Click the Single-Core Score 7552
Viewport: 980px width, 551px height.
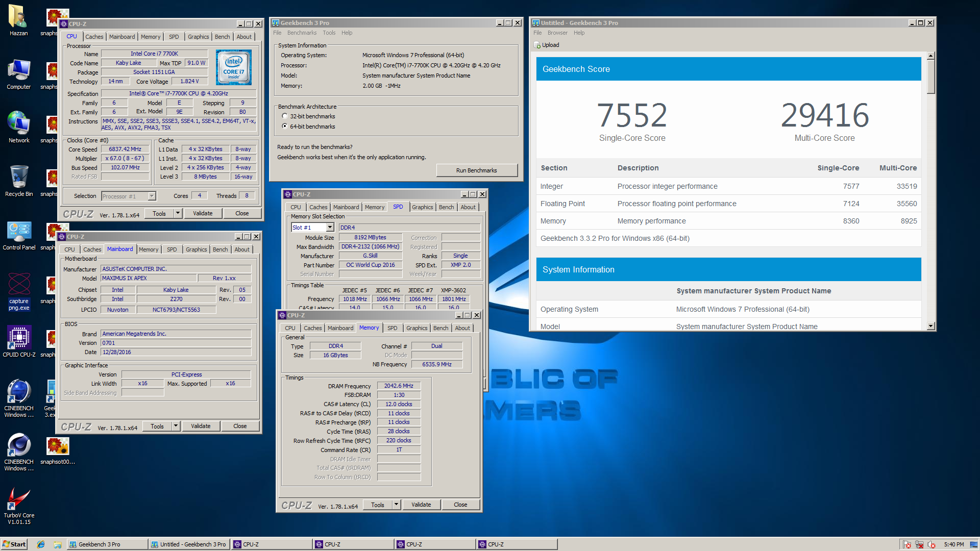tap(632, 115)
